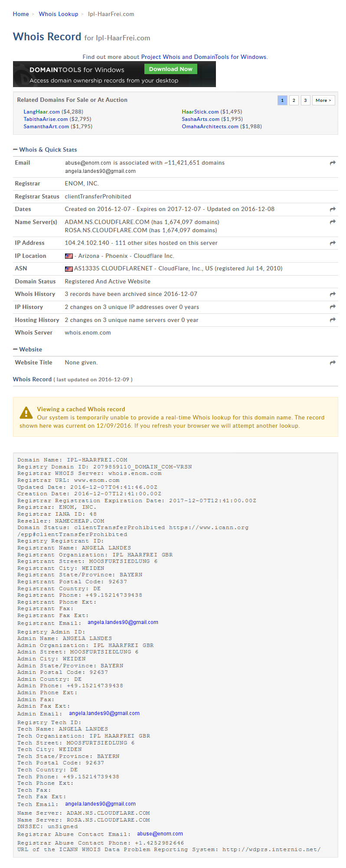
Task: Open the share arrow in Website Title row
Action: (333, 363)
